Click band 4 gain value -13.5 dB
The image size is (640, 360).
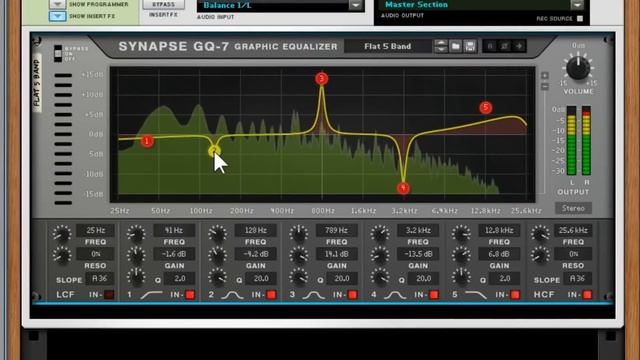(x=418, y=254)
